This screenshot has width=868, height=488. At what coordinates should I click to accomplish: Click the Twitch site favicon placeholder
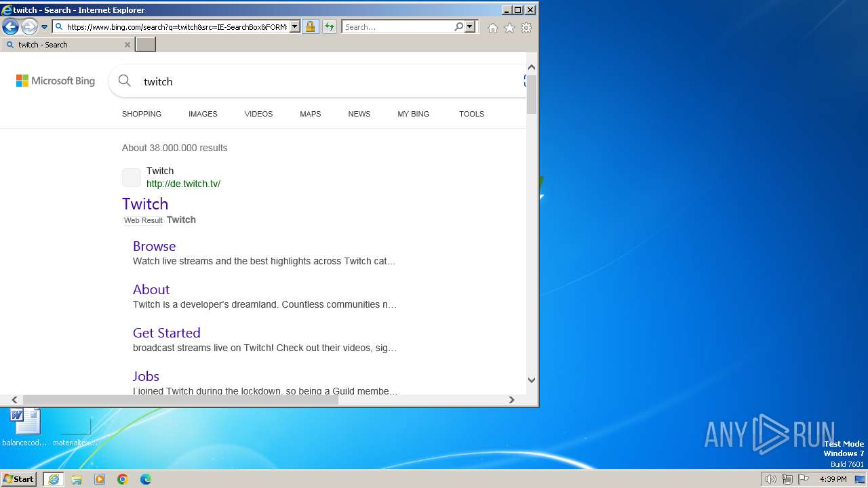point(132,178)
